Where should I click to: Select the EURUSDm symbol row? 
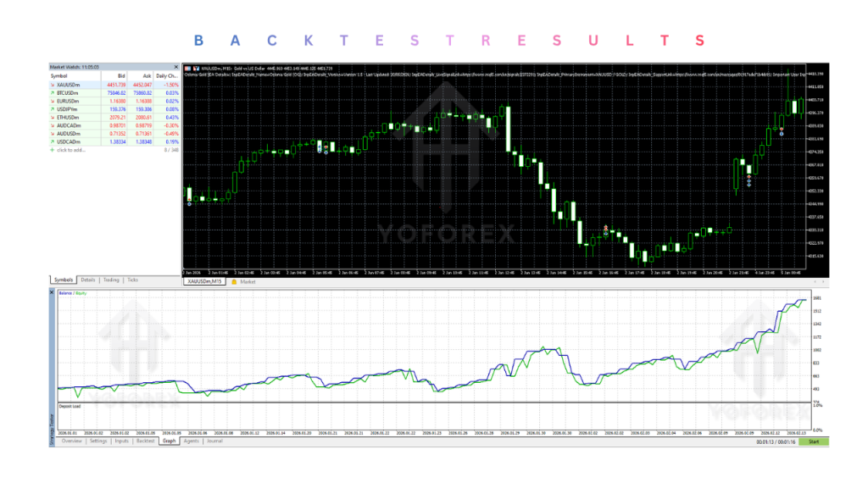(x=114, y=102)
